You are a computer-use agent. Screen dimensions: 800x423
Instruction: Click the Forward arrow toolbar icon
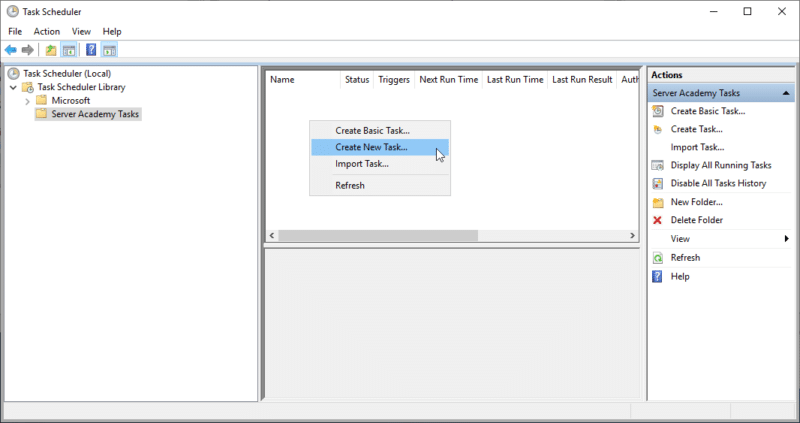point(28,50)
